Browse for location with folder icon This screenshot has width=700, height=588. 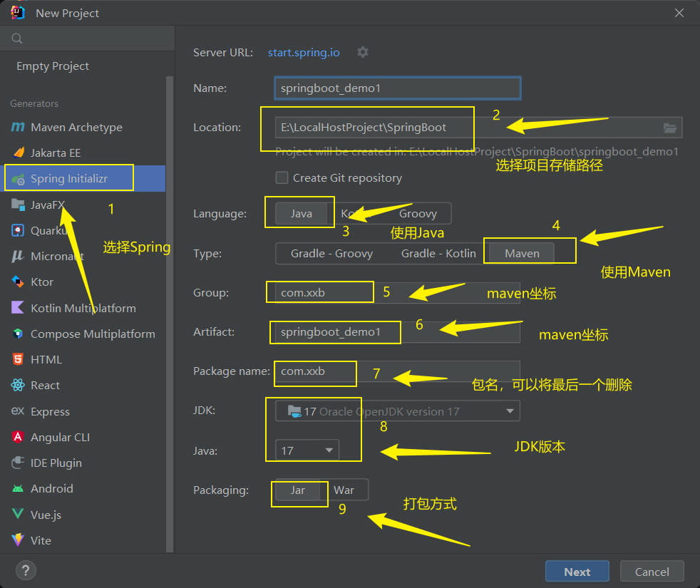(x=669, y=128)
